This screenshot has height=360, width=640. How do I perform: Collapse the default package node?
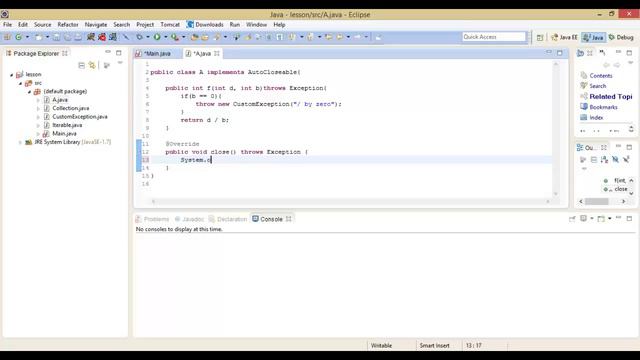(x=29, y=92)
